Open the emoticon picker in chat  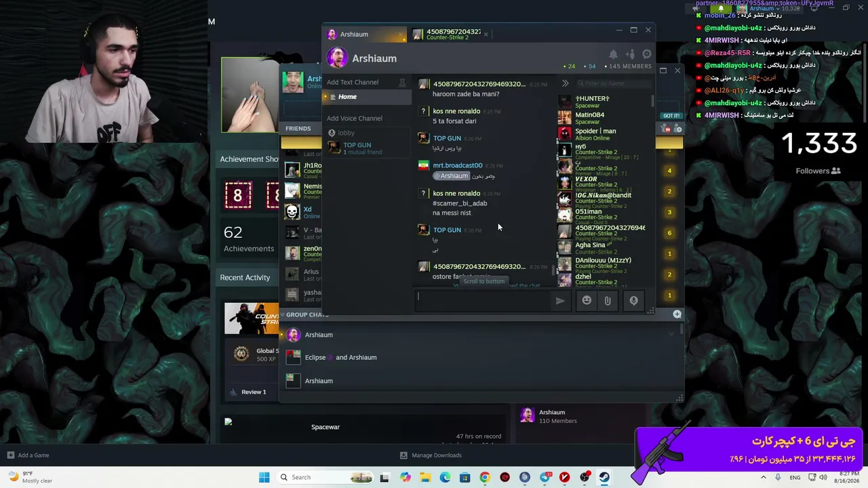587,300
